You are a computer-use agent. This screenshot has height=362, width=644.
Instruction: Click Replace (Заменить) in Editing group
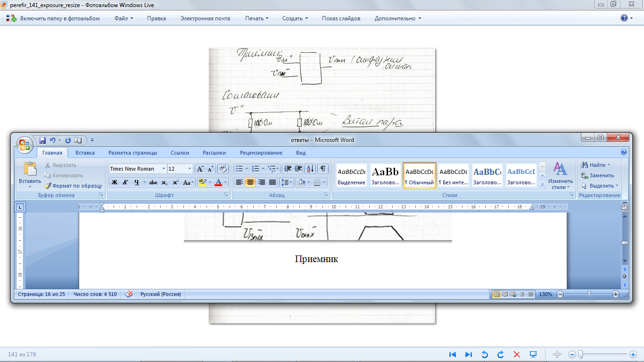click(597, 175)
